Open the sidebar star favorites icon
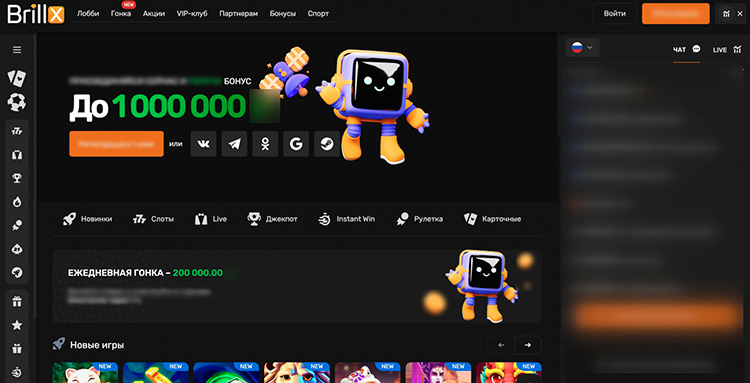This screenshot has width=750, height=383. [17, 325]
